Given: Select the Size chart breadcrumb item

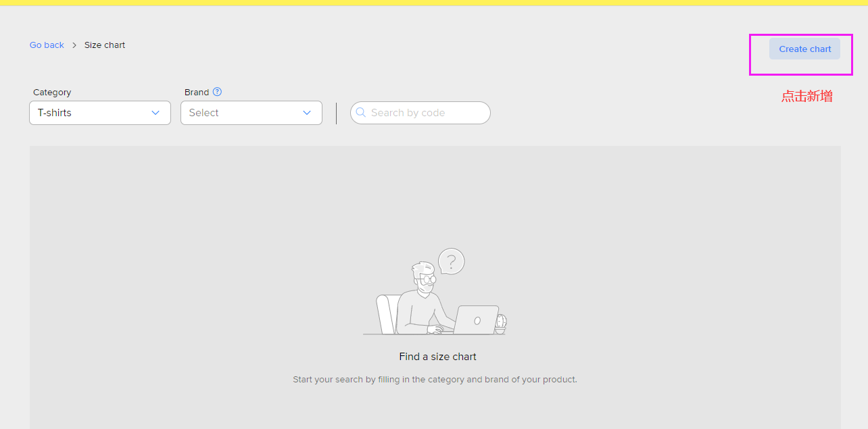Looking at the screenshot, I should [105, 45].
